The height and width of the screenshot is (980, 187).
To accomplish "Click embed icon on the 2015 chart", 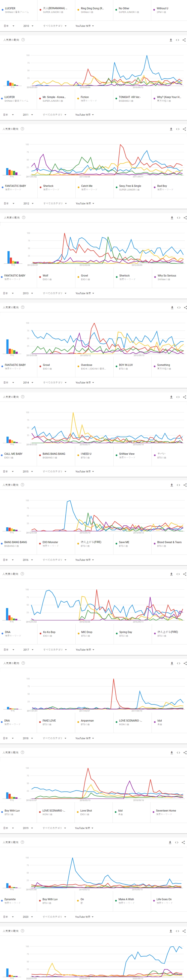I will pyautogui.click(x=178, y=485).
